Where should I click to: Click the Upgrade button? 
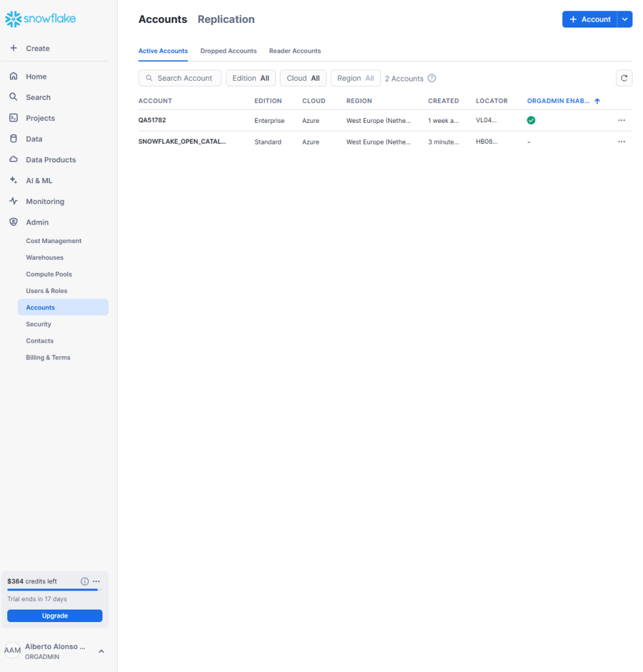click(55, 616)
